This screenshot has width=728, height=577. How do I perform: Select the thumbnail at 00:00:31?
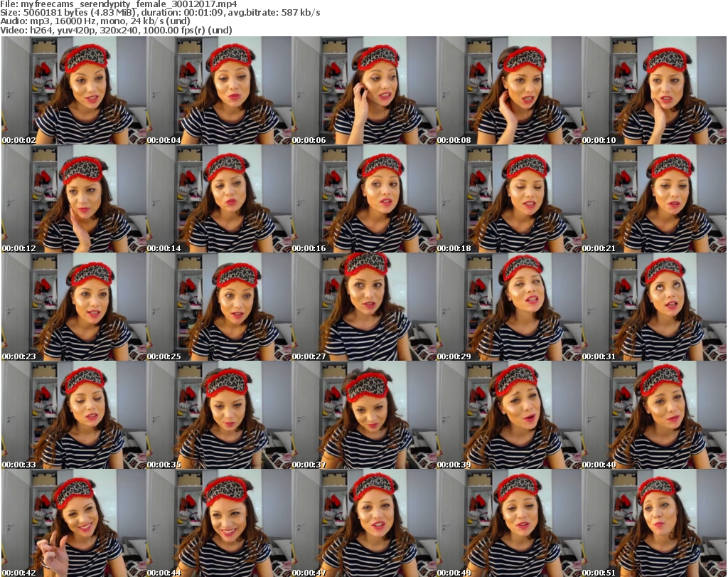(x=654, y=307)
